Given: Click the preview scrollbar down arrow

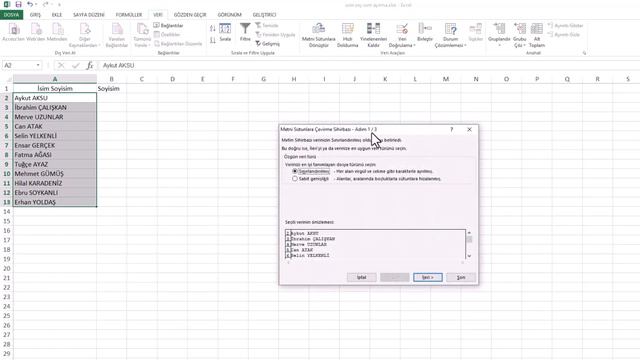Looking at the screenshot, I should 469,256.
